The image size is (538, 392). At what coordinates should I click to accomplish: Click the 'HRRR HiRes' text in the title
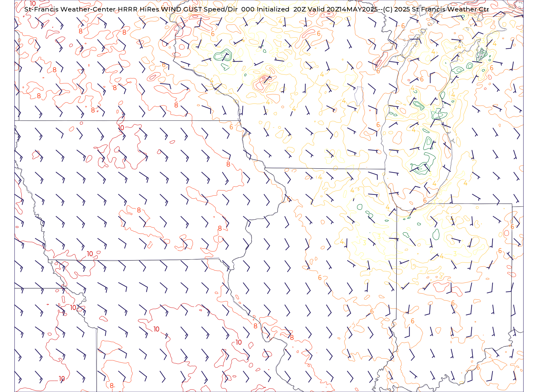pyautogui.click(x=138, y=9)
